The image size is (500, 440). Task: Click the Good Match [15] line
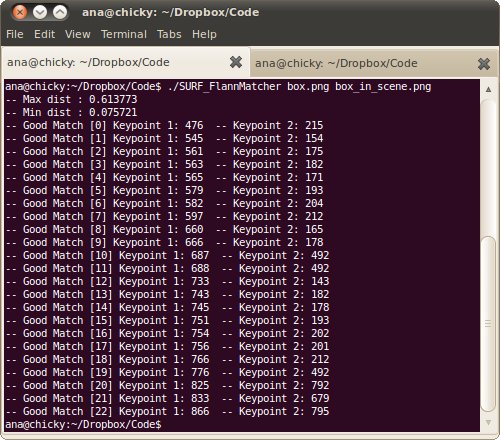(x=167, y=320)
